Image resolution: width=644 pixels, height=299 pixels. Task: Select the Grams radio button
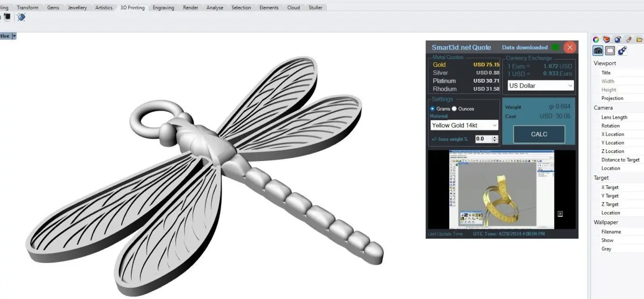coord(433,108)
